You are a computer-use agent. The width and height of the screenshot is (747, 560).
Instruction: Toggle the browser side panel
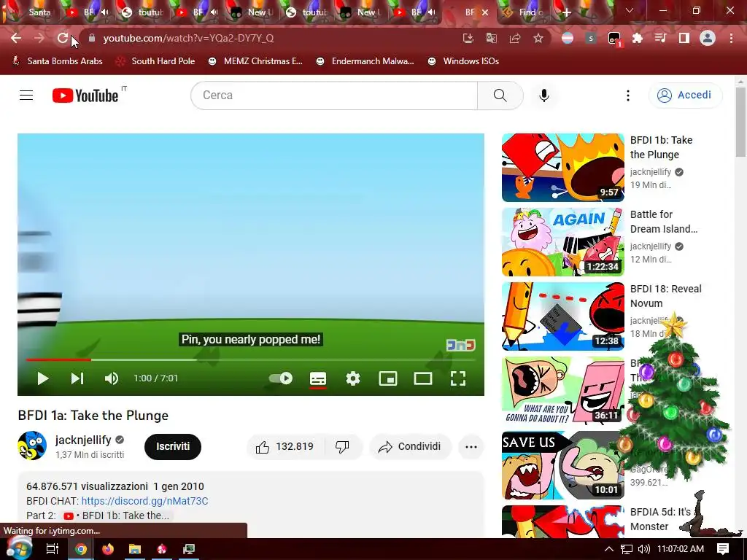[684, 38]
